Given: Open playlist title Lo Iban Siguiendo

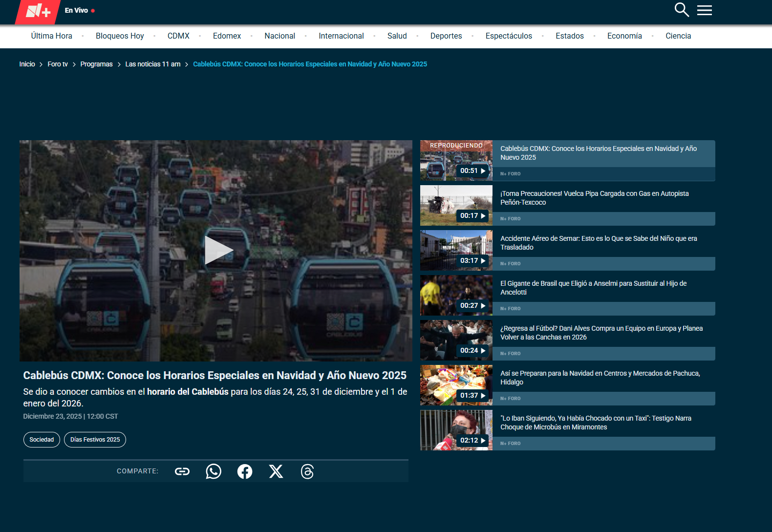Looking at the screenshot, I should pos(596,423).
